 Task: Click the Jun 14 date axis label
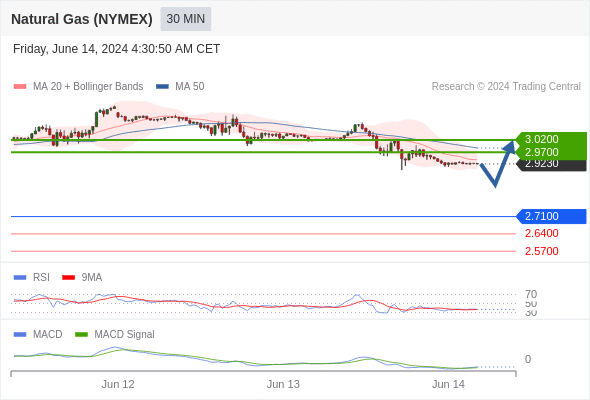coord(448,385)
